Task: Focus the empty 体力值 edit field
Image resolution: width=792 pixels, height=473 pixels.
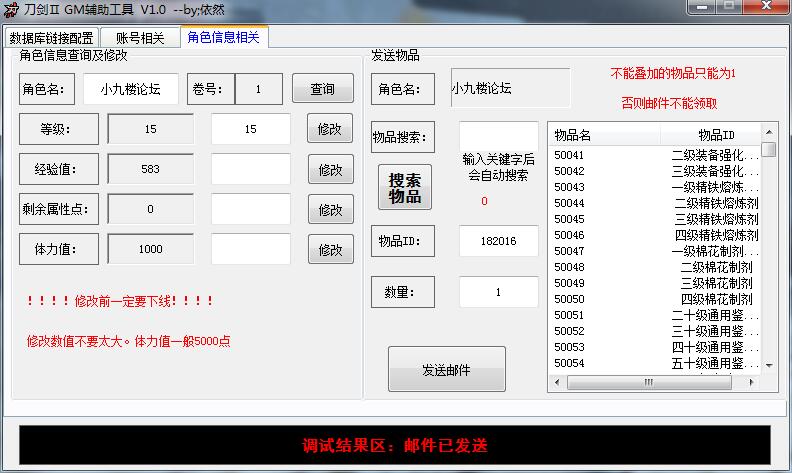Action: pos(251,249)
